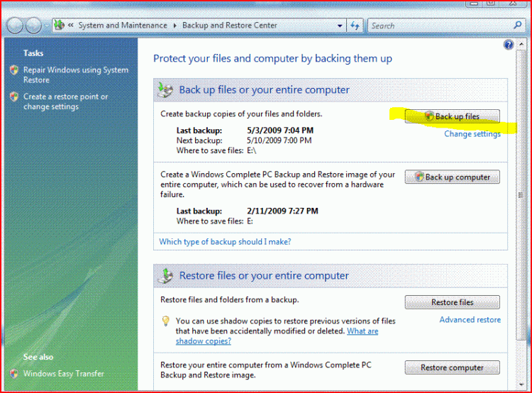Image resolution: width=532 pixels, height=393 pixels.
Task: Click the shield icon beside Repair Windows
Action: (14, 70)
